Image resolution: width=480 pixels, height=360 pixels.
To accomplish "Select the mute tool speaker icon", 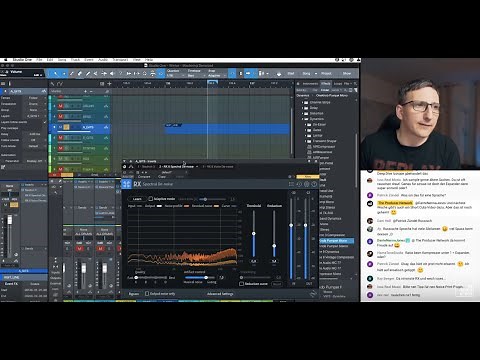I will click(112, 73).
